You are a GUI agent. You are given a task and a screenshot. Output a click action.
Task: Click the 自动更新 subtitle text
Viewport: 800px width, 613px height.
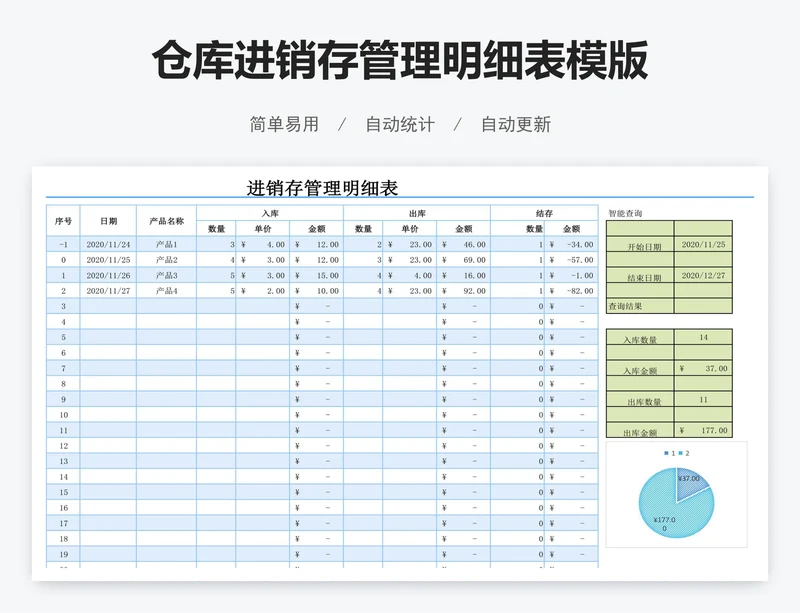pos(516,125)
